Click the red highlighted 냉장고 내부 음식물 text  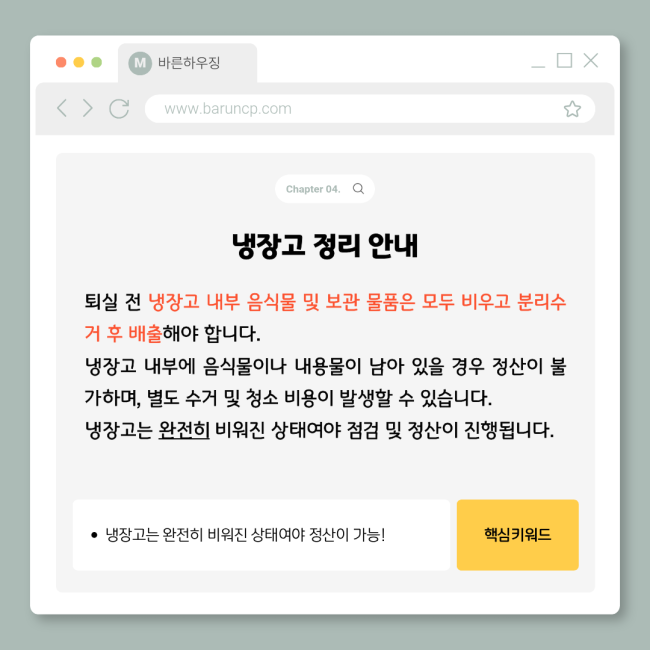point(222,301)
